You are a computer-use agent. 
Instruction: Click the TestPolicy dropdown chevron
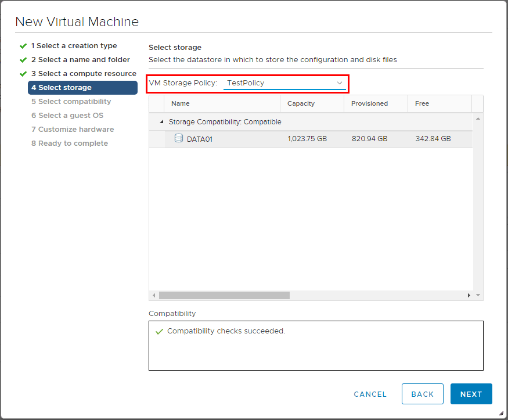[x=340, y=83]
